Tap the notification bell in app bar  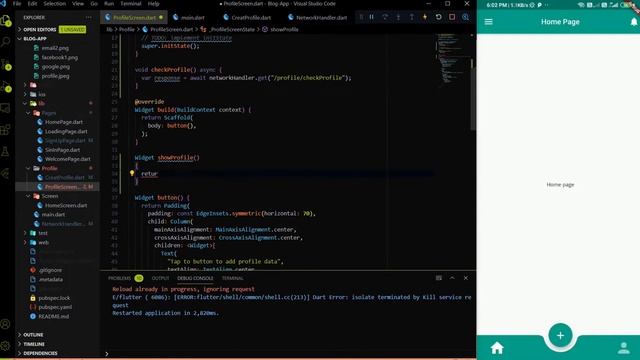(634, 22)
